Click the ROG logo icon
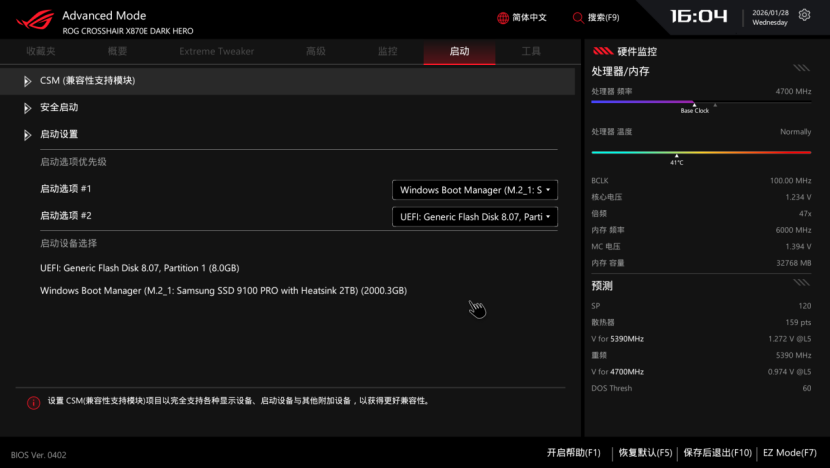Image resolution: width=830 pixels, height=468 pixels. tap(32, 21)
